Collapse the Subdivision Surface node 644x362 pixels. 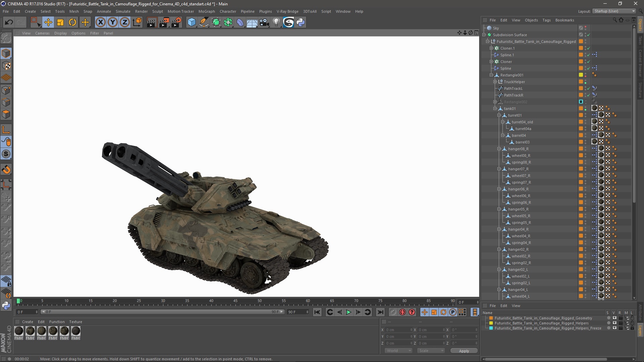click(x=484, y=35)
